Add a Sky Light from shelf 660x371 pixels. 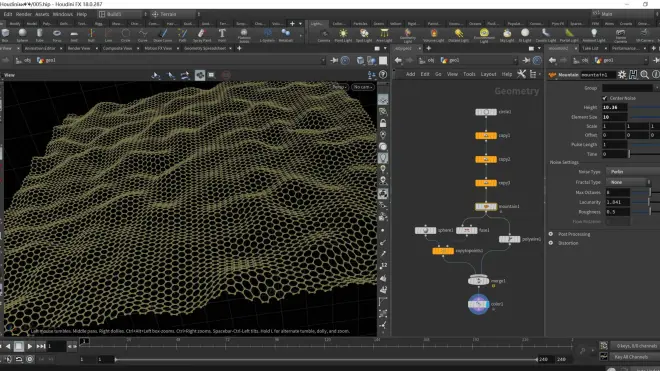coord(507,35)
